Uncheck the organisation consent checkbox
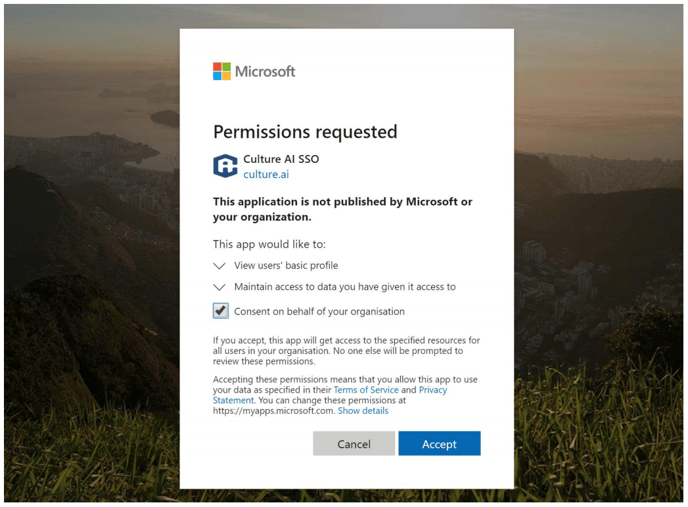Image resolution: width=688 pixels, height=507 pixels. pos(220,311)
